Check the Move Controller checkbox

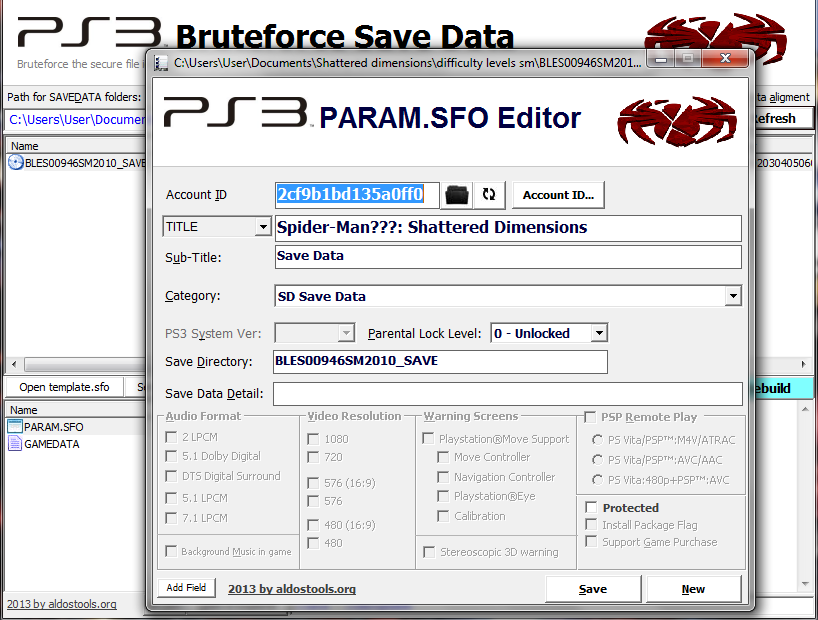[443, 457]
